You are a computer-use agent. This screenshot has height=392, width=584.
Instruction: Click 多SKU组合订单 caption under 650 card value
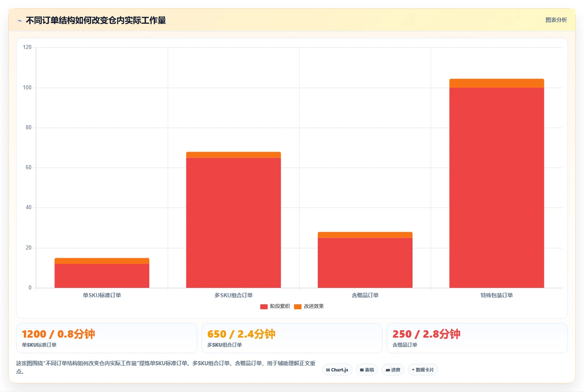click(x=225, y=345)
